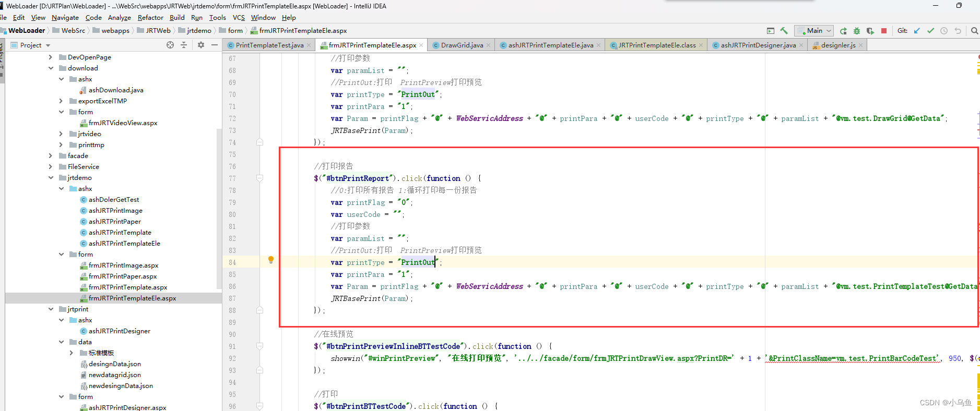Select ashDownload.java in the tree
980x411 pixels.
coord(116,90)
